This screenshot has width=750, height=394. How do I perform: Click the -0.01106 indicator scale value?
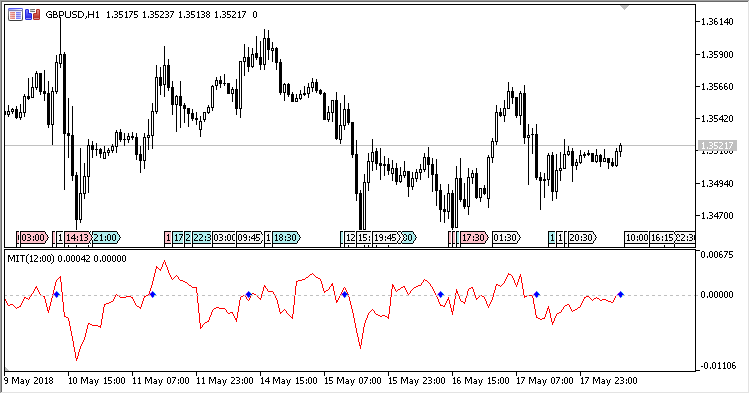(717, 366)
